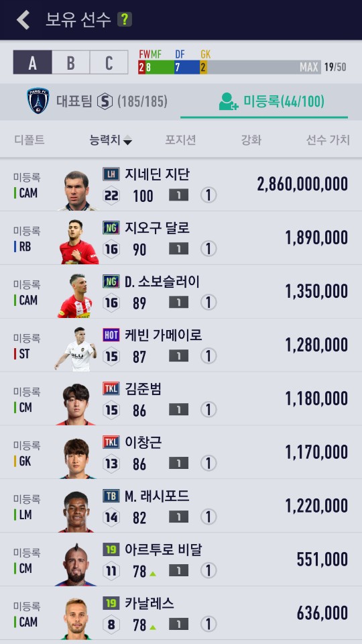Tap the HOT badge for 케빈 가메이로
The width and height of the screenshot is (362, 644).
pos(111,335)
